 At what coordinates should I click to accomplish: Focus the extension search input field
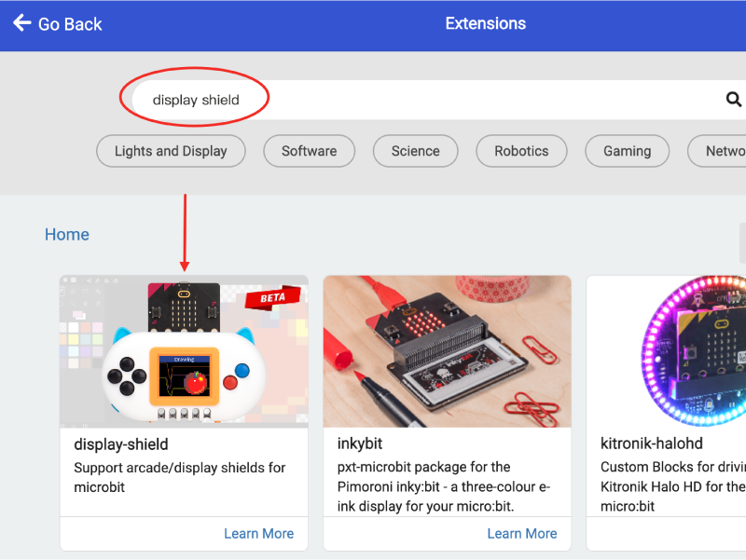[438, 100]
